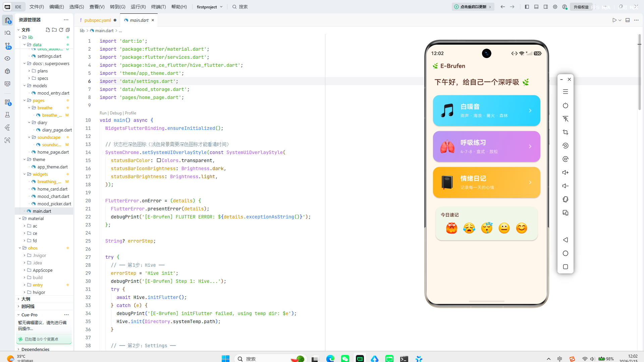
Task: Open the editor more actions ellipsis
Action: tap(636, 20)
